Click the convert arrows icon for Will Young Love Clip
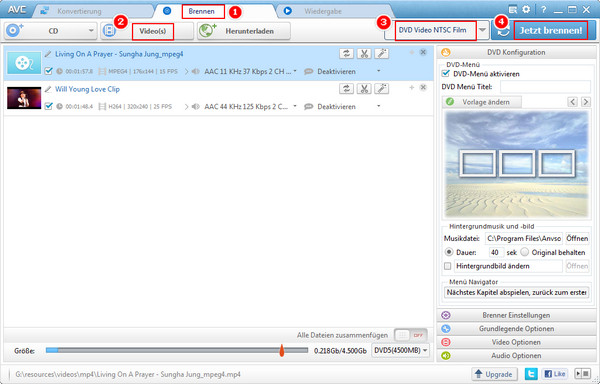The width and height of the screenshot is (600, 384). coord(346,89)
